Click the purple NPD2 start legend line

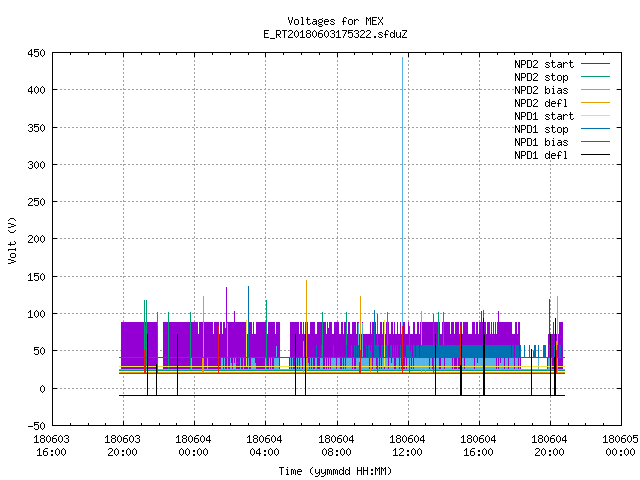[x=595, y=64]
